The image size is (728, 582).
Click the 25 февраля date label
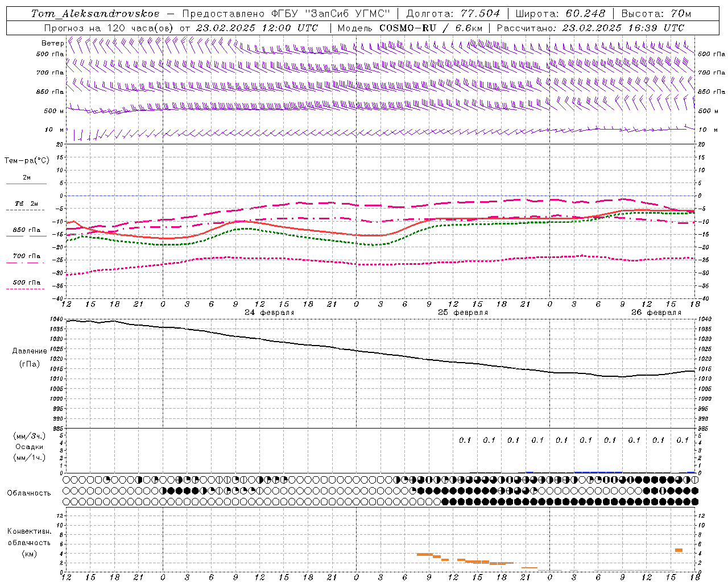pos(463,313)
